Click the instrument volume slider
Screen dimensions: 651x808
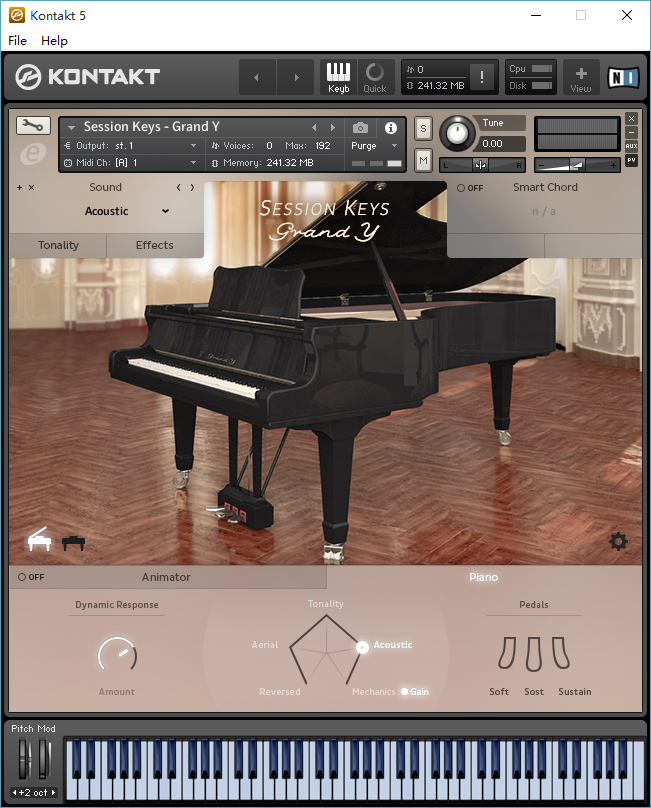[577, 165]
